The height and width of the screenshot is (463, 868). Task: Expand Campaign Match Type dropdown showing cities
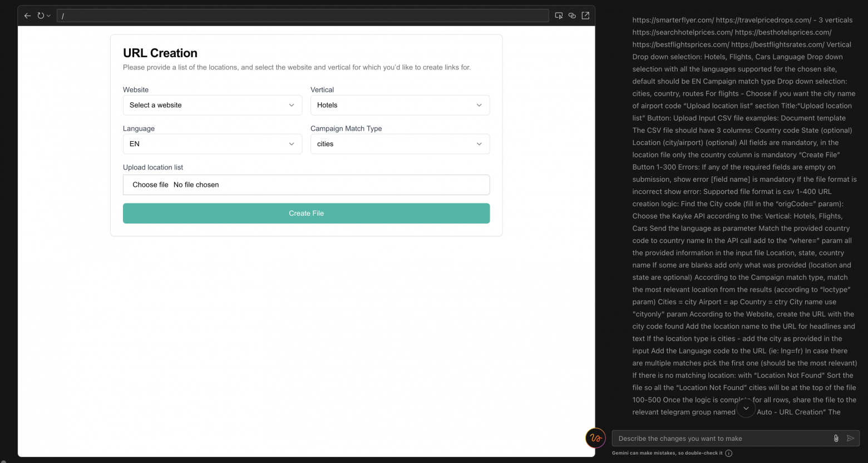400,144
